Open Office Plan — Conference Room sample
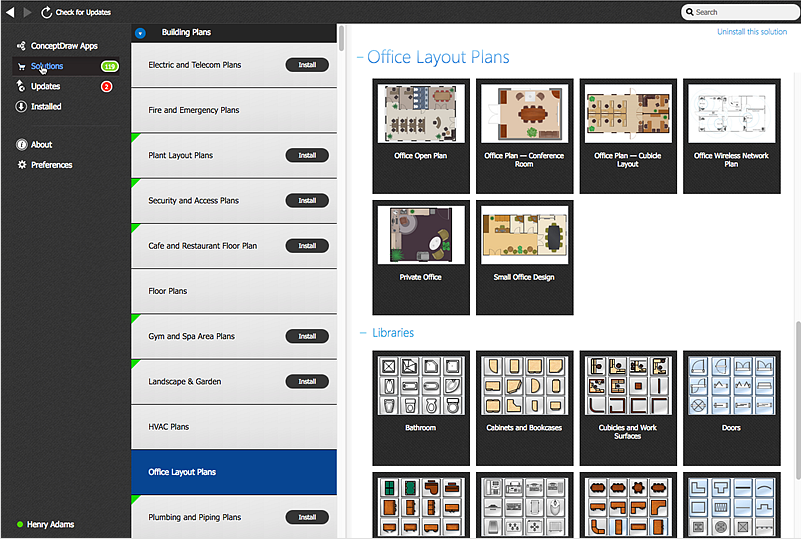 pos(525,136)
